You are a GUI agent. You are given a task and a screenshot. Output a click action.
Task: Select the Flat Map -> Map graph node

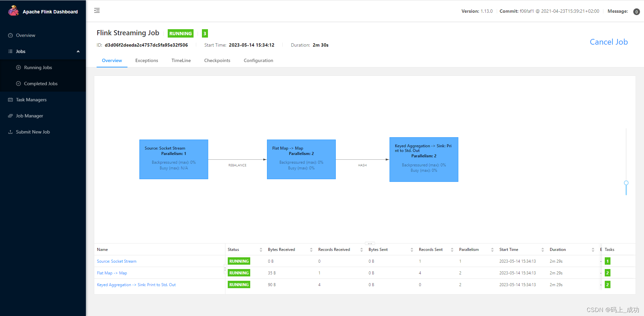click(301, 159)
